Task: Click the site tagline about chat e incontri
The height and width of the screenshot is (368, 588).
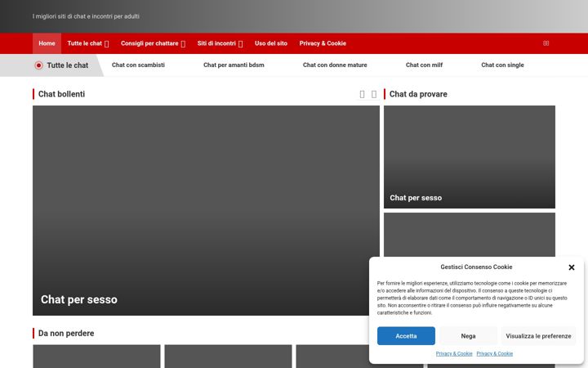Action: [x=86, y=16]
